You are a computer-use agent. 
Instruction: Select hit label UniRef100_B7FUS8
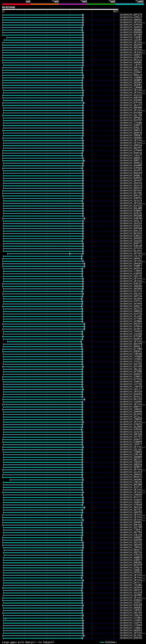click(x=131, y=103)
